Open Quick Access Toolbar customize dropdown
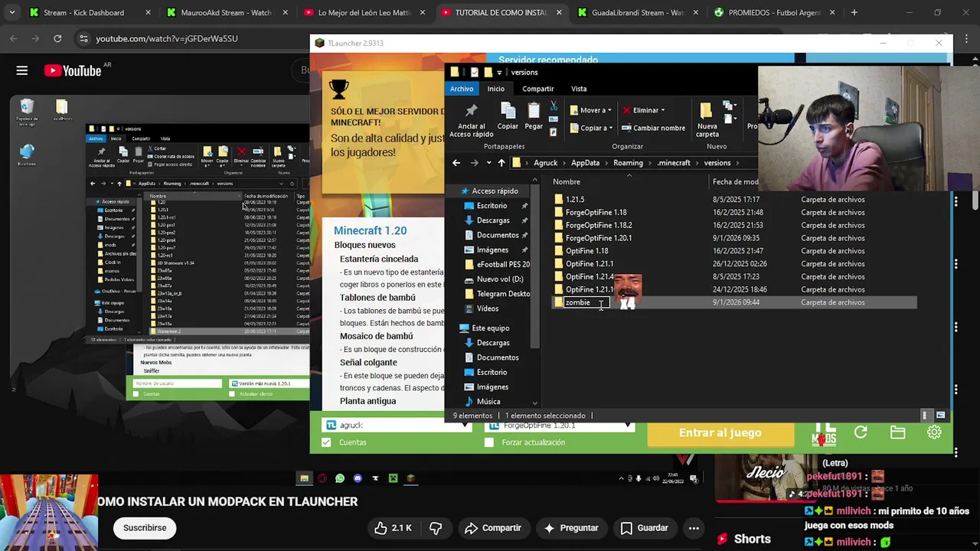 499,73
